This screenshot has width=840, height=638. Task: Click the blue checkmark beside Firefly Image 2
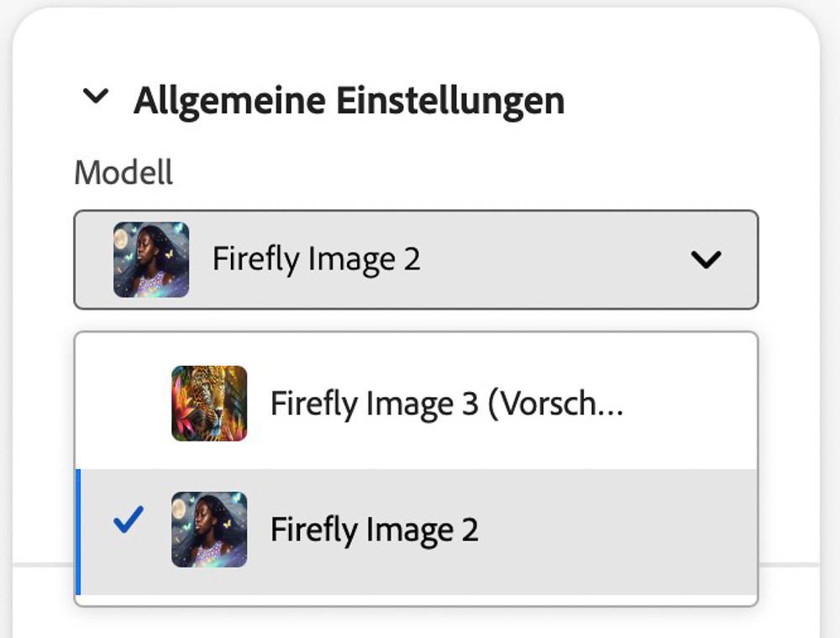tap(129, 520)
